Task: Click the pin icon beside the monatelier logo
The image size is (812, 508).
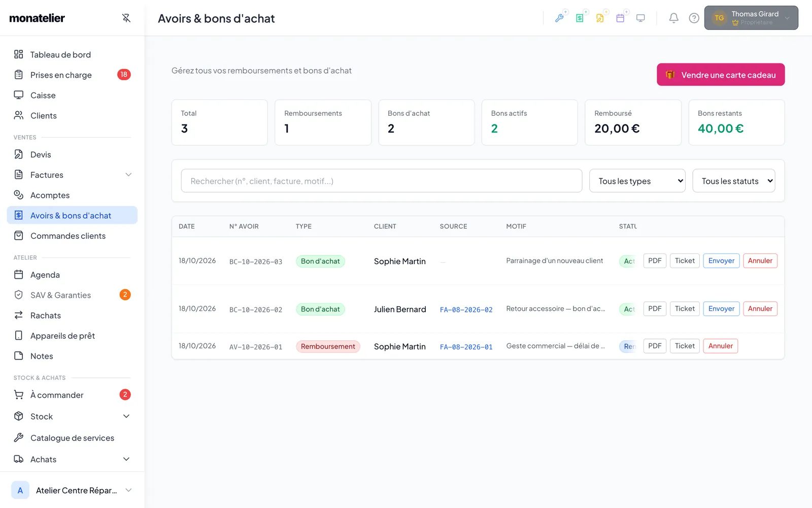Action: [x=126, y=18]
